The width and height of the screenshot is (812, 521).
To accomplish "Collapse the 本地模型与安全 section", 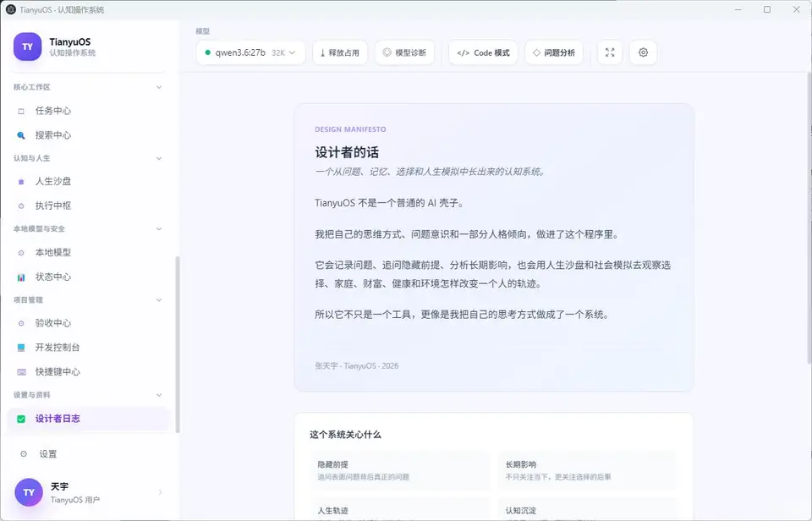I will pos(159,229).
